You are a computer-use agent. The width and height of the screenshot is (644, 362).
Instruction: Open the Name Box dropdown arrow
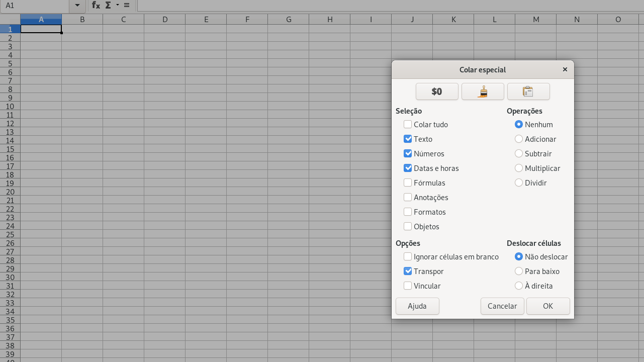tap(77, 5)
